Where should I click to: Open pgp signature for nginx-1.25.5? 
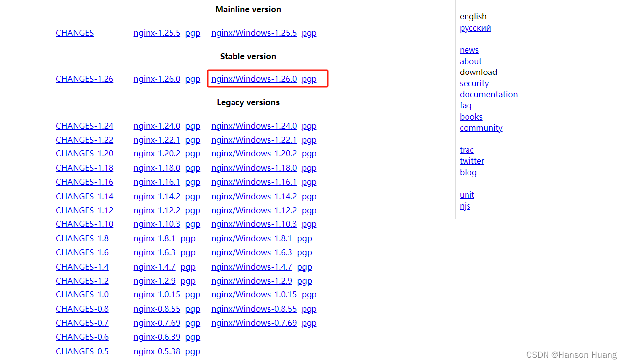click(x=193, y=33)
